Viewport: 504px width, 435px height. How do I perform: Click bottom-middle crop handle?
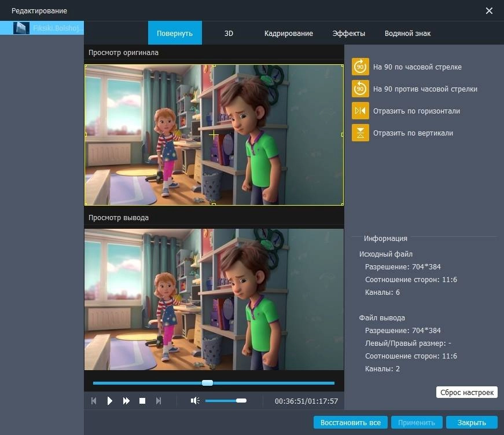click(214, 204)
